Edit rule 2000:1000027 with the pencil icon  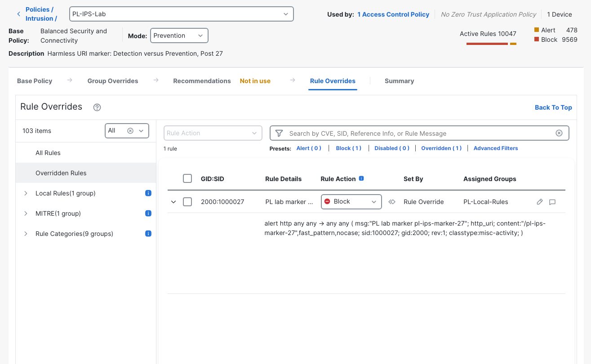pos(540,202)
